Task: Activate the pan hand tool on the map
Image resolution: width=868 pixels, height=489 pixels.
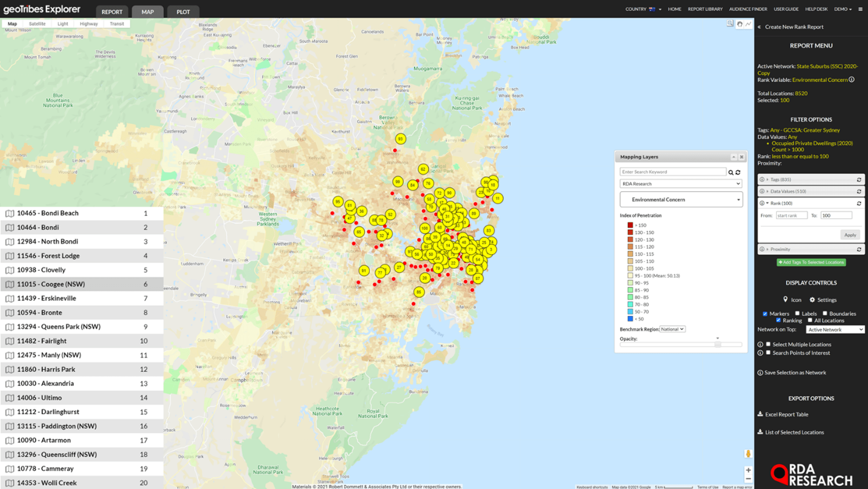Action: click(739, 24)
